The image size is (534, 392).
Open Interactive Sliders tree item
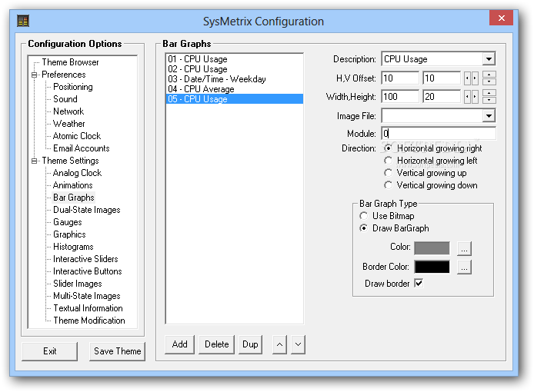point(85,259)
